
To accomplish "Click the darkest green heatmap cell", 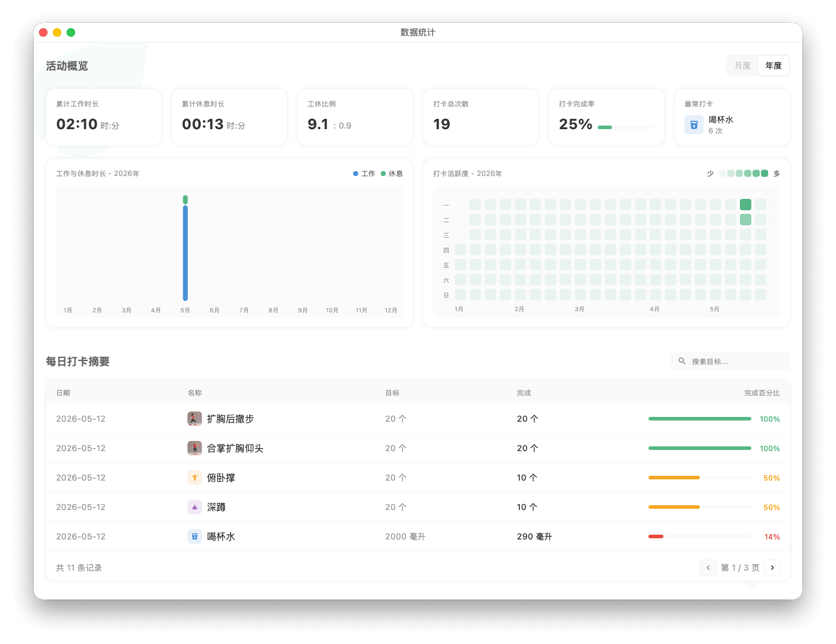I will [x=745, y=204].
